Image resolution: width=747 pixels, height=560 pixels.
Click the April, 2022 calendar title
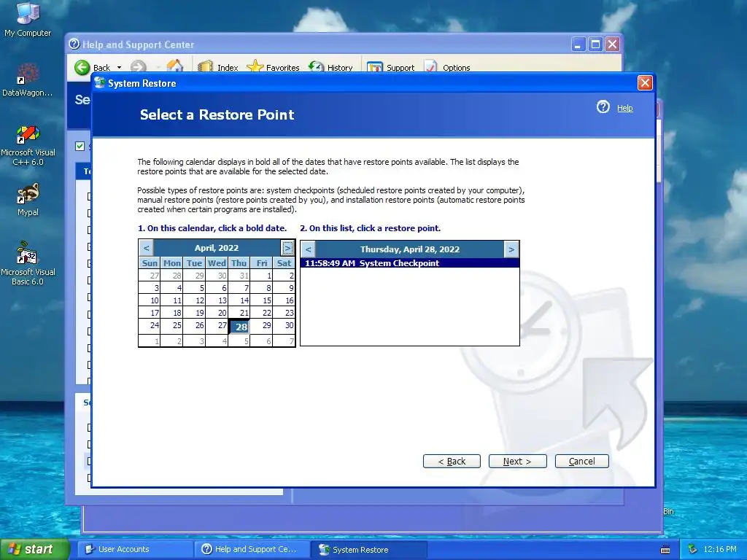tap(217, 248)
